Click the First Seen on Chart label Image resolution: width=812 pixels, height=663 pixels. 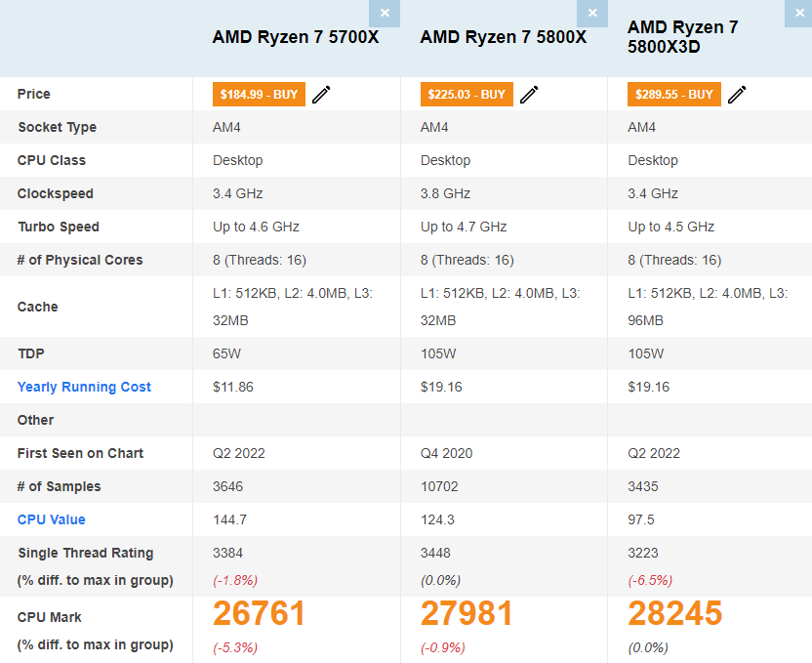80,453
